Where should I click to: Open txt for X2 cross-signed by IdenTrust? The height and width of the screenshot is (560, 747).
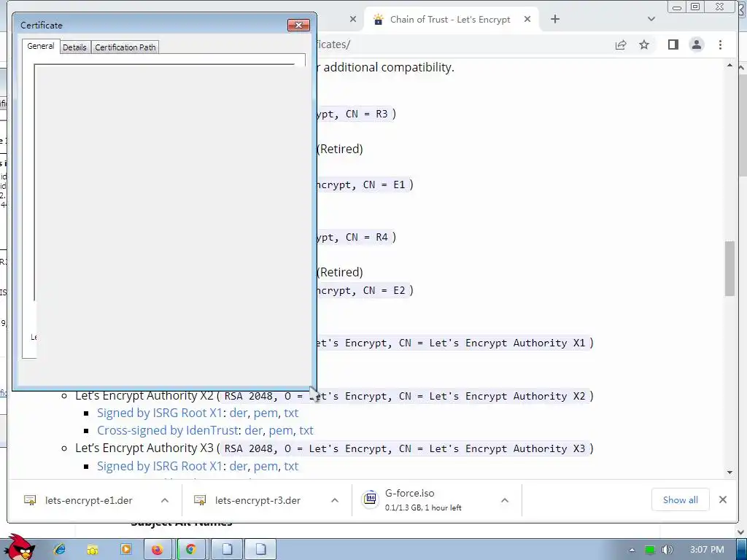click(x=306, y=430)
